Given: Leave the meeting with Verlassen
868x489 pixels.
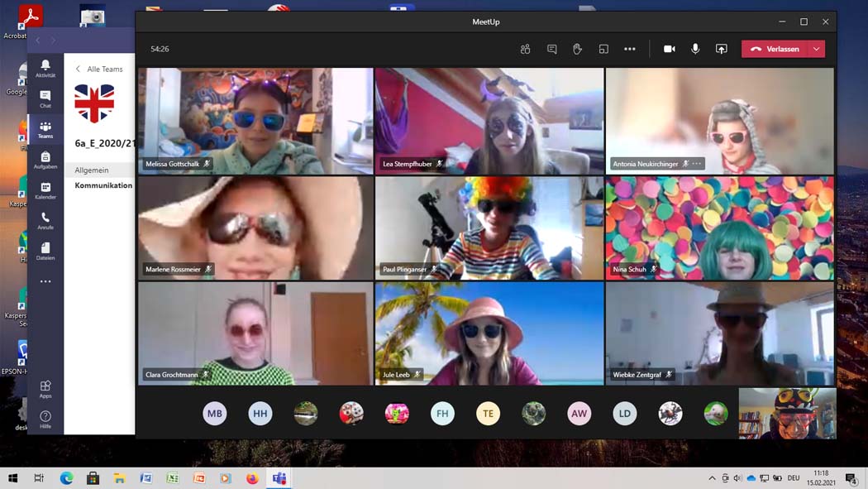Looking at the screenshot, I should point(775,50).
